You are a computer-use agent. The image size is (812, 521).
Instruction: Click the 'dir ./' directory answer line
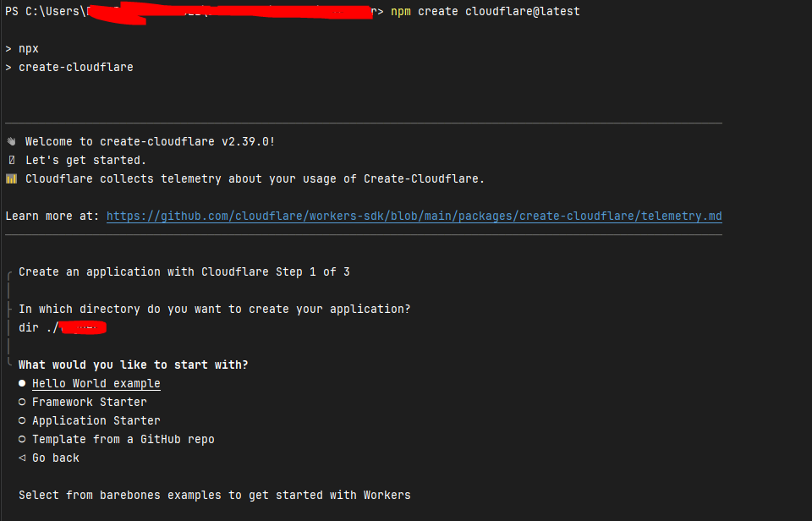pos(62,328)
